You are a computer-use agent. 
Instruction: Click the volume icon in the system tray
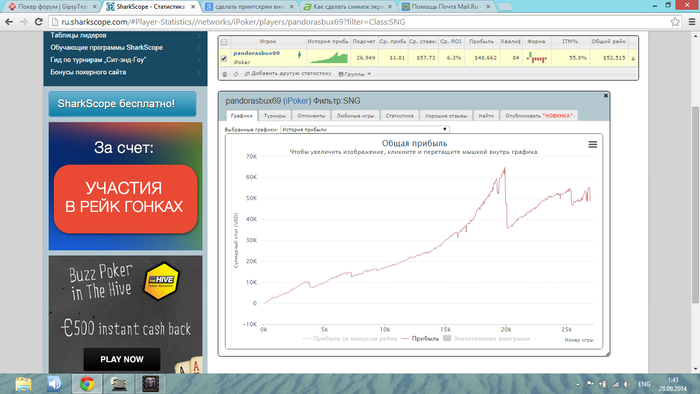point(627,384)
